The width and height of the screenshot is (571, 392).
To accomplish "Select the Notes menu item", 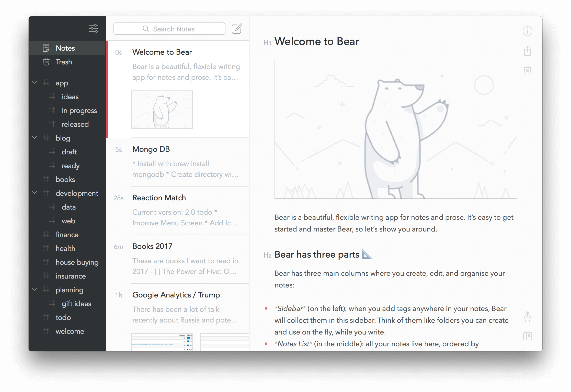I will [x=66, y=48].
